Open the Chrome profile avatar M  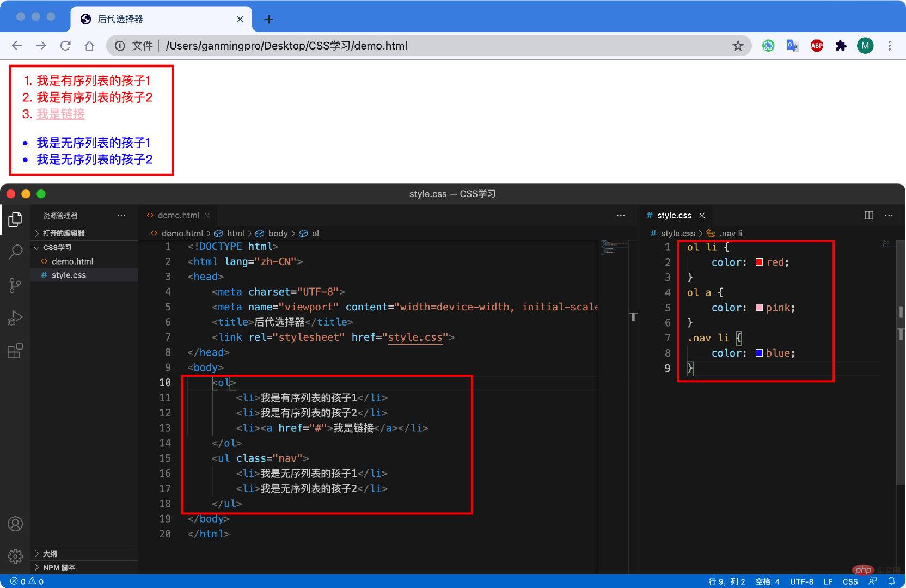[x=865, y=46]
